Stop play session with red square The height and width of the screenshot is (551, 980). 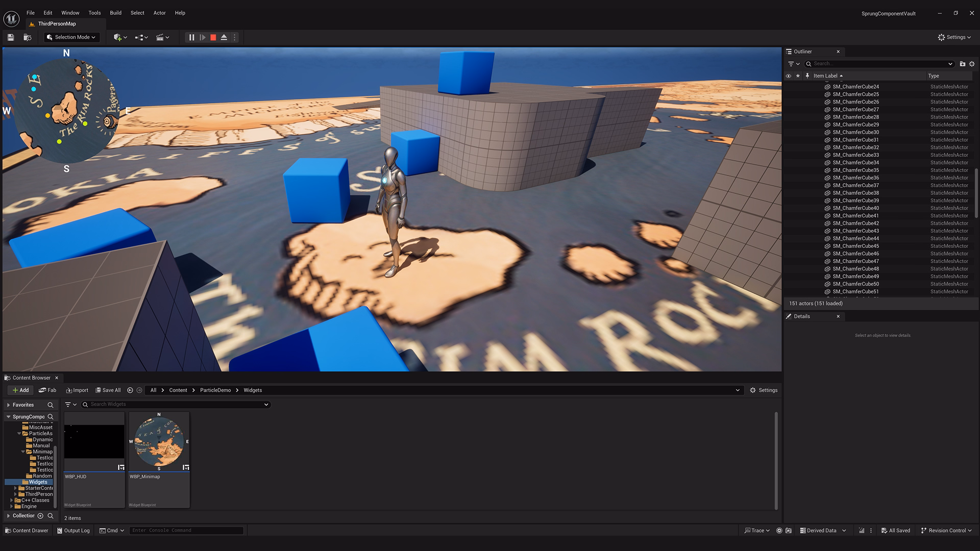coord(213,37)
